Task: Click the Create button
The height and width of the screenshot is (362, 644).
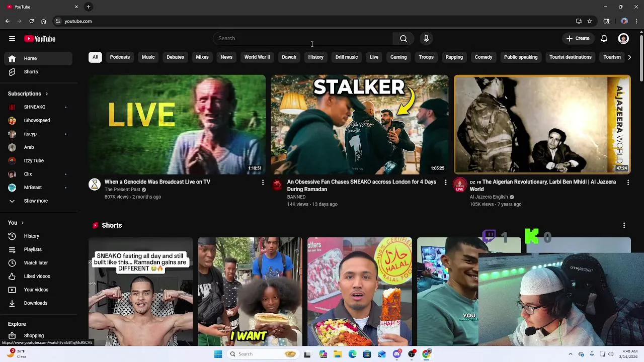Action: (x=578, y=39)
